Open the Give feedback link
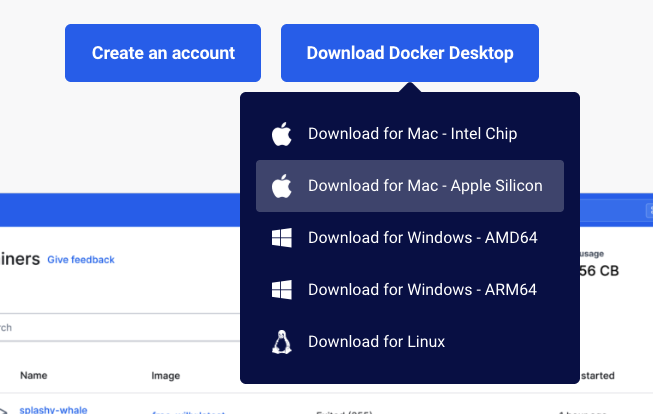 pyautogui.click(x=81, y=260)
